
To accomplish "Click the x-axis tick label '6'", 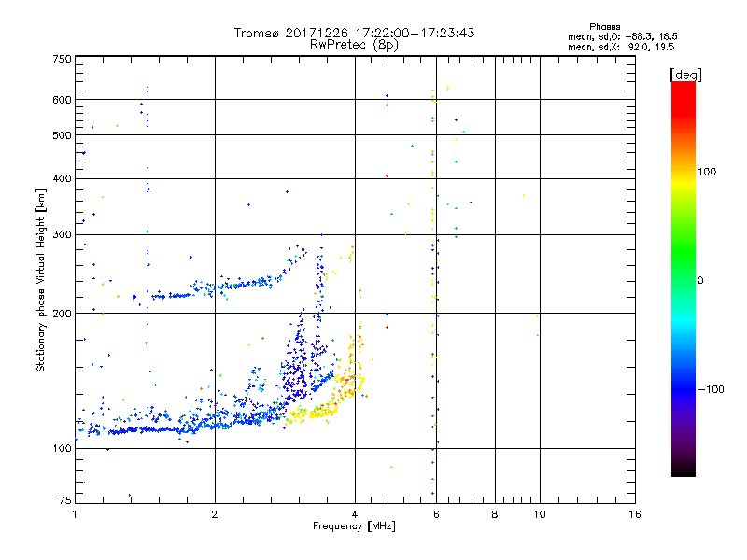I will pyautogui.click(x=436, y=514).
